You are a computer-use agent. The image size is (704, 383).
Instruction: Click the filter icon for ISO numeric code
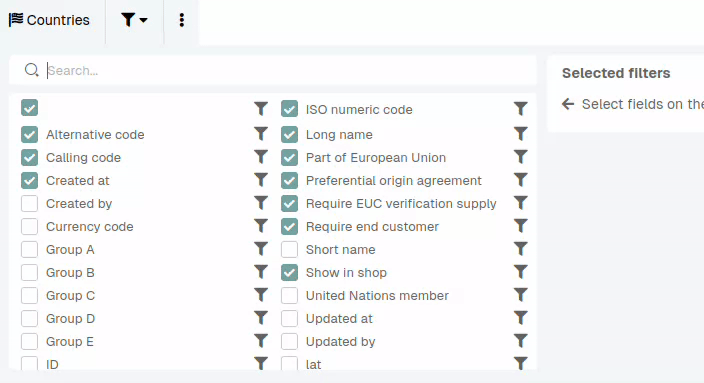point(520,108)
